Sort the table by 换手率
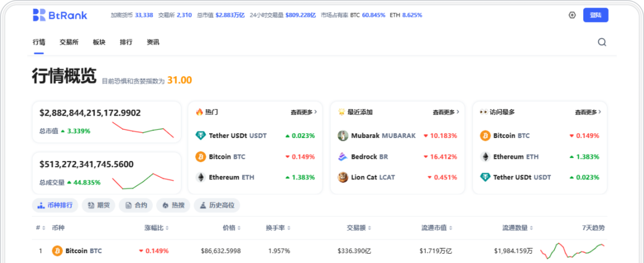 (278, 228)
